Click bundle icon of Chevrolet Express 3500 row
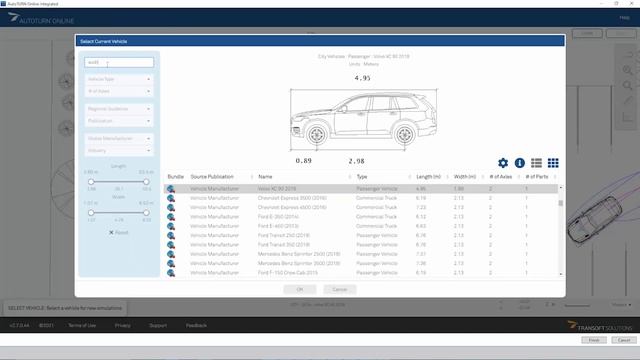Viewport: 640px width, 360px height. tap(171, 198)
